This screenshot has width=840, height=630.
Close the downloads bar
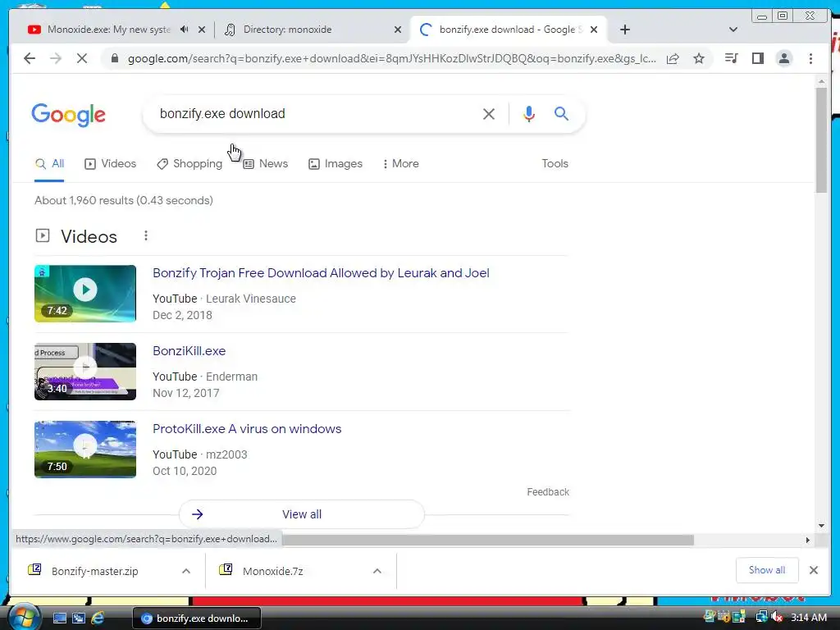click(x=814, y=570)
